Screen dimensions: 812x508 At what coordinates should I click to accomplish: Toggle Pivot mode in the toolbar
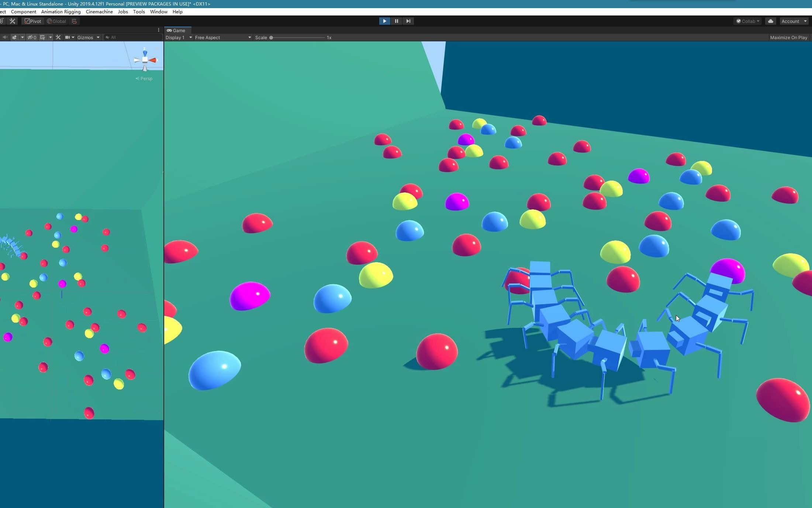[33, 21]
